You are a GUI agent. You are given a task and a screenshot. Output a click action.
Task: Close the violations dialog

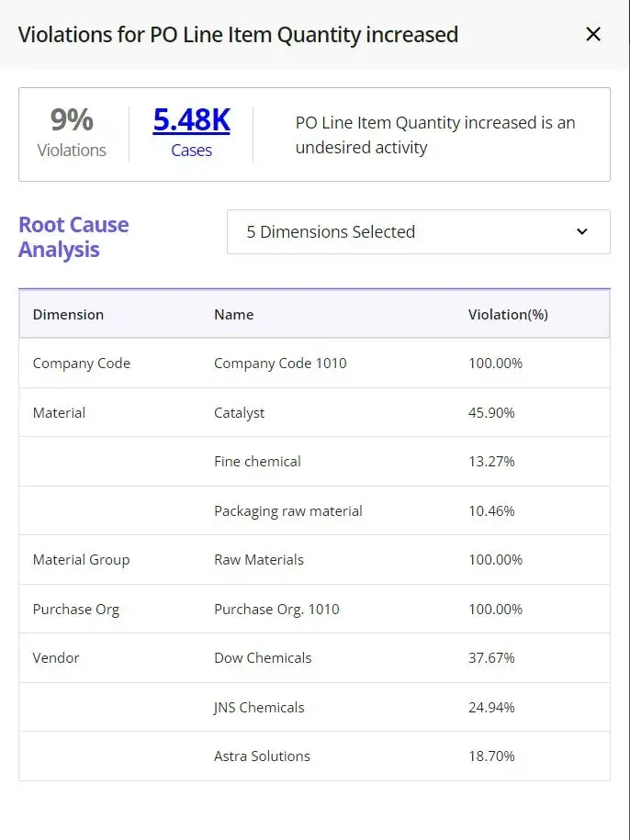(593, 34)
